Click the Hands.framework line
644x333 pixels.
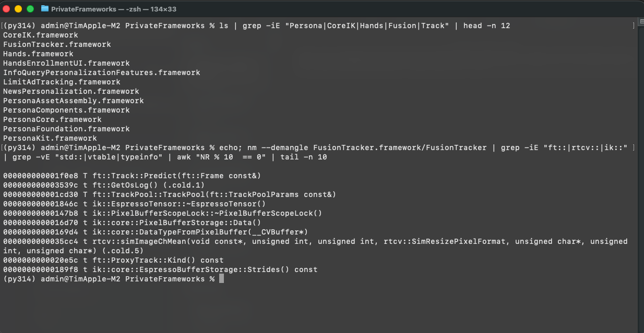37,54
